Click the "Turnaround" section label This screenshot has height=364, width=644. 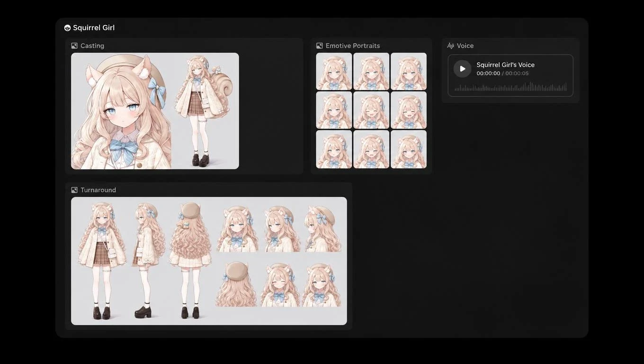click(x=98, y=190)
